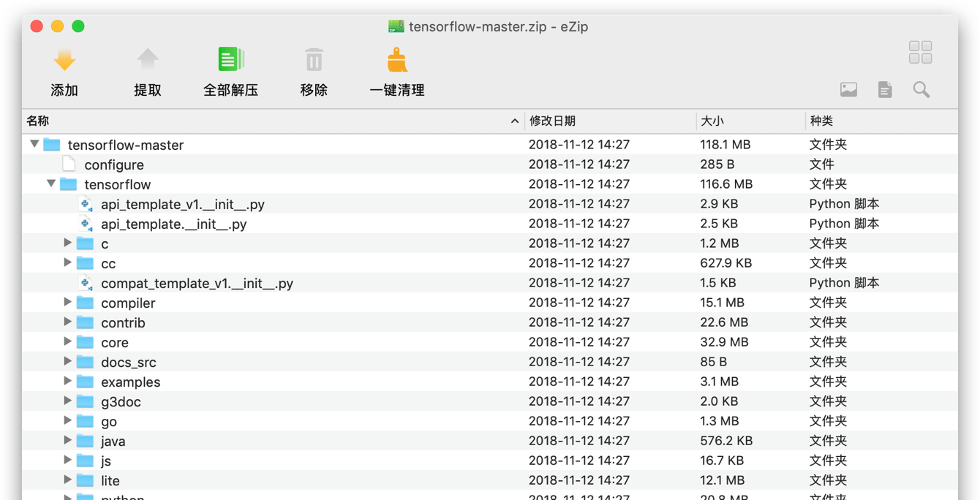Screen dimensions: 980x500
Task: Click the 一键清理 (Clean) broom icon
Action: (397, 60)
